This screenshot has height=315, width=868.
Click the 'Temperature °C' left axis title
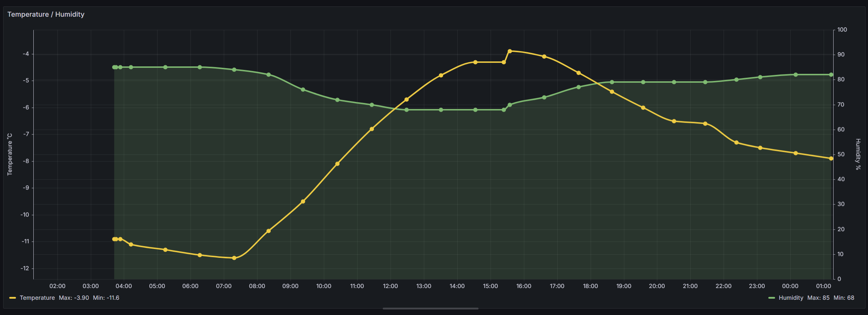coord(10,154)
